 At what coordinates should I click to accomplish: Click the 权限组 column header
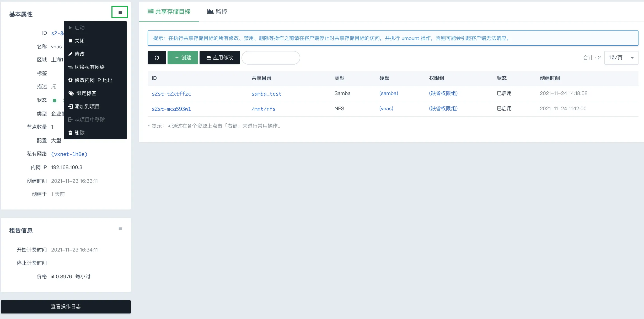coord(437,78)
